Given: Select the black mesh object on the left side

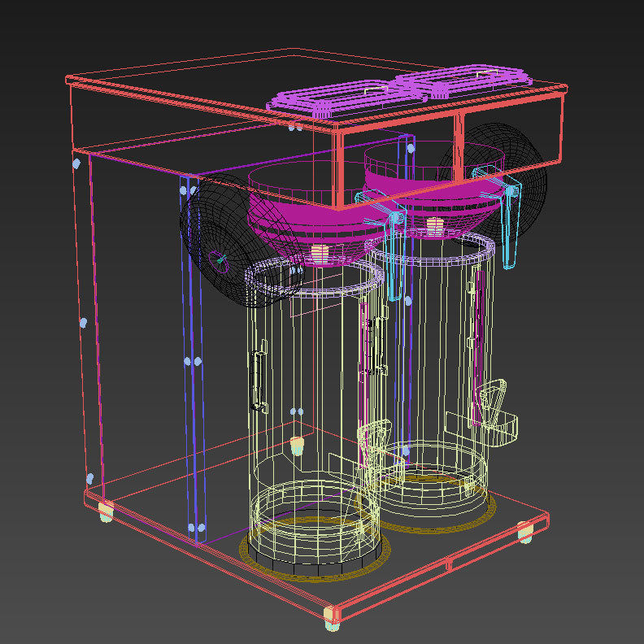Looking at the screenshot, I should point(241,240).
